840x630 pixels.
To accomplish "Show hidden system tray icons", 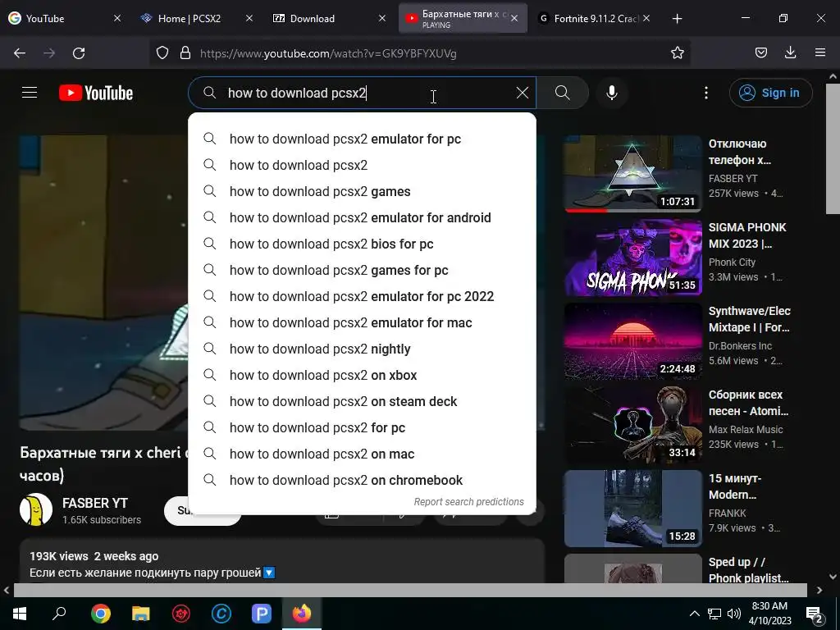I will (x=694, y=614).
